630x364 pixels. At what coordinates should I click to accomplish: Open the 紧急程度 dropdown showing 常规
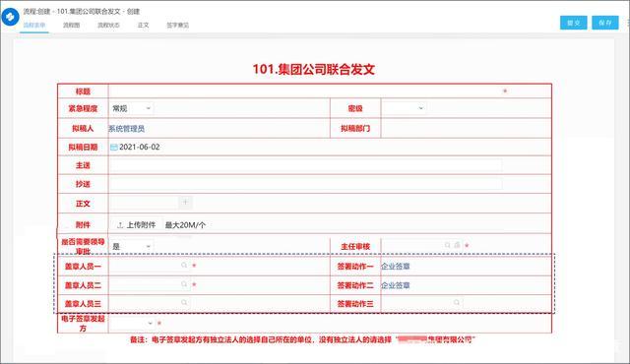[x=131, y=108]
